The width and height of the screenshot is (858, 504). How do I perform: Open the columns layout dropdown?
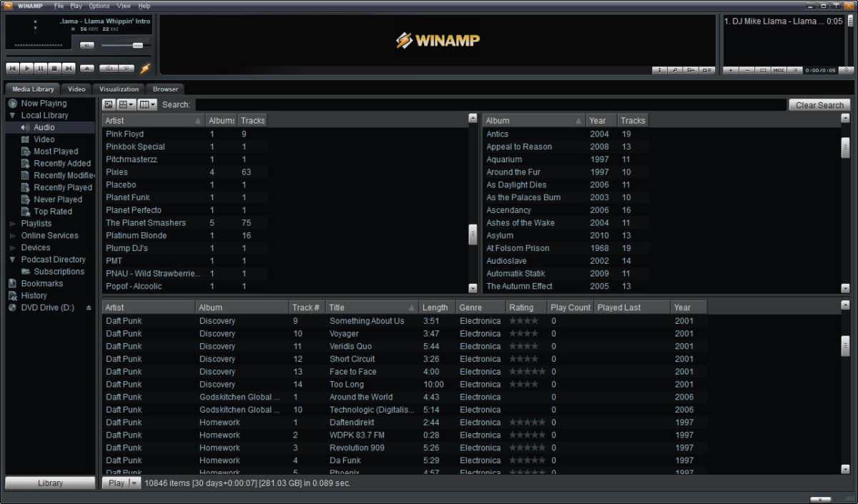pyautogui.click(x=147, y=104)
